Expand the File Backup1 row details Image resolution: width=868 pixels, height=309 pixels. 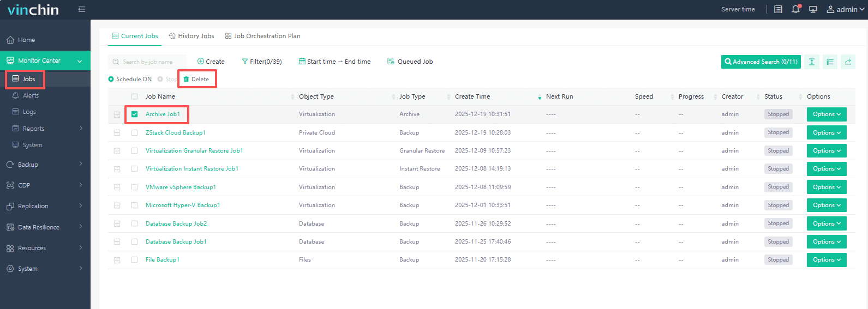pyautogui.click(x=117, y=260)
